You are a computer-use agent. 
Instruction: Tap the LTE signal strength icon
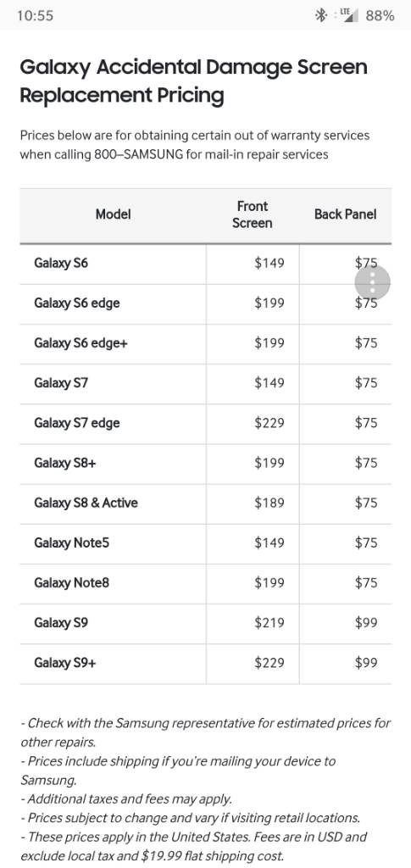349,15
